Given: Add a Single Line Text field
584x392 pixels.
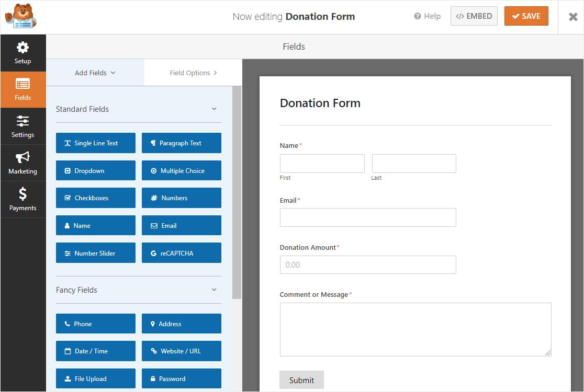Looking at the screenshot, I should point(96,143).
